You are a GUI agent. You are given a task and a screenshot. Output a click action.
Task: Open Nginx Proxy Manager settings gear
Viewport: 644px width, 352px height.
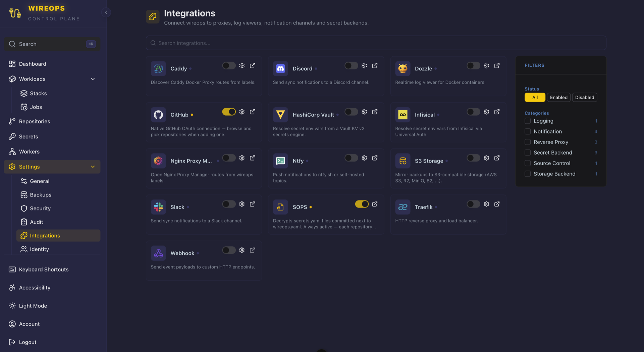(x=242, y=158)
